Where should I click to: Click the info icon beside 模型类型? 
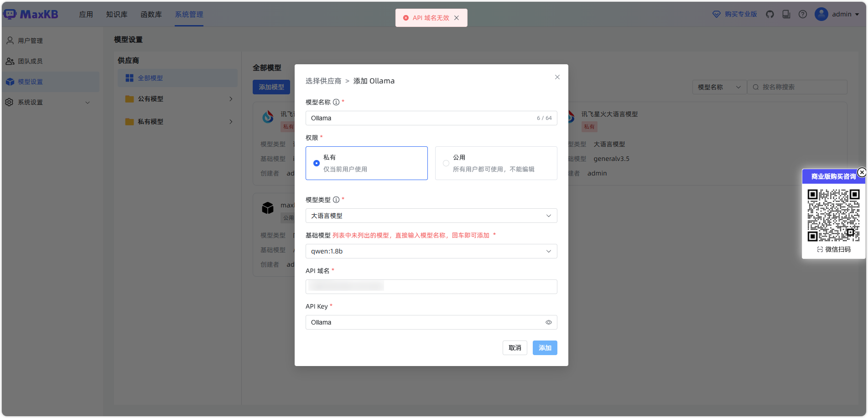(336, 200)
